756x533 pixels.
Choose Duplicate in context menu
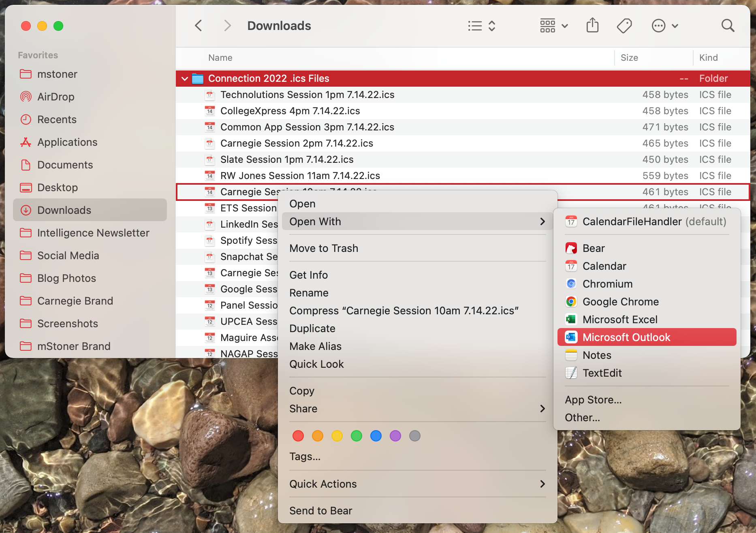(417, 328)
